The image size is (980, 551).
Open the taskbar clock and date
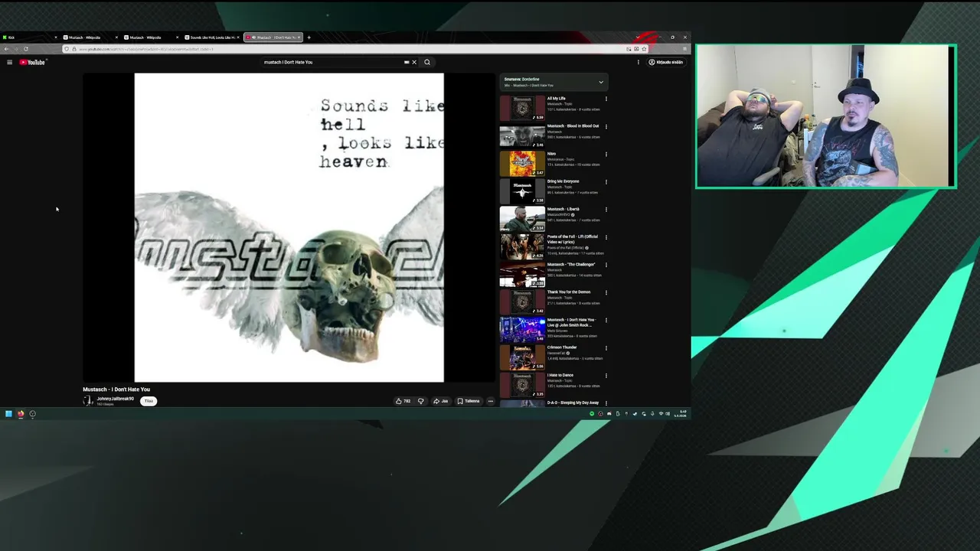coord(681,414)
